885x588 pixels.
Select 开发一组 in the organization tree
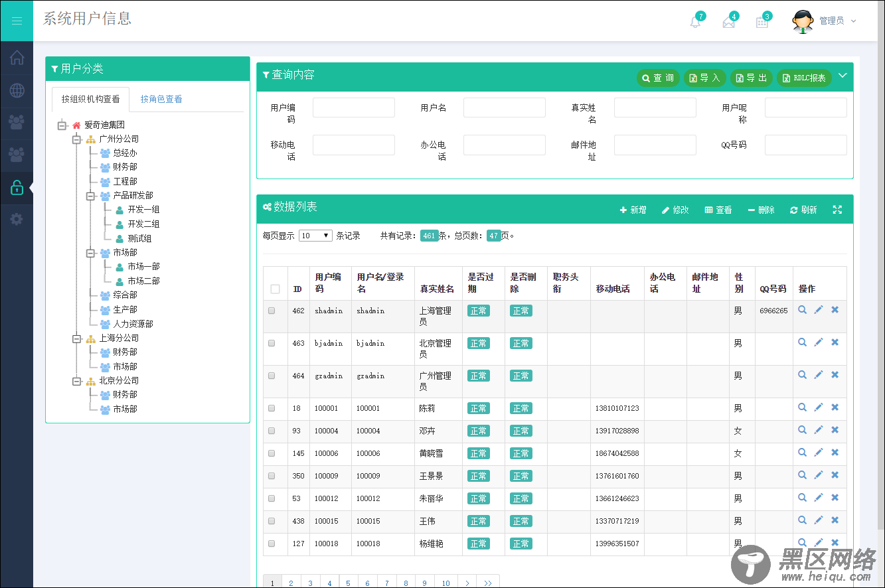click(143, 210)
